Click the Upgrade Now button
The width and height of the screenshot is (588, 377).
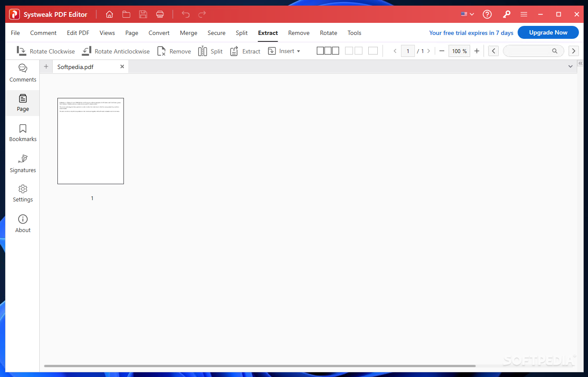point(548,32)
